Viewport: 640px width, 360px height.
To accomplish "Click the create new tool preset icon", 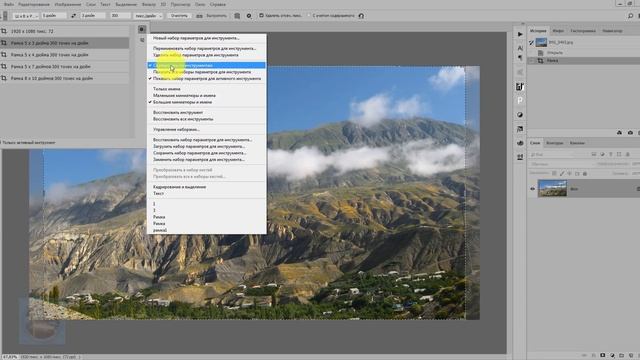I will point(142,40).
